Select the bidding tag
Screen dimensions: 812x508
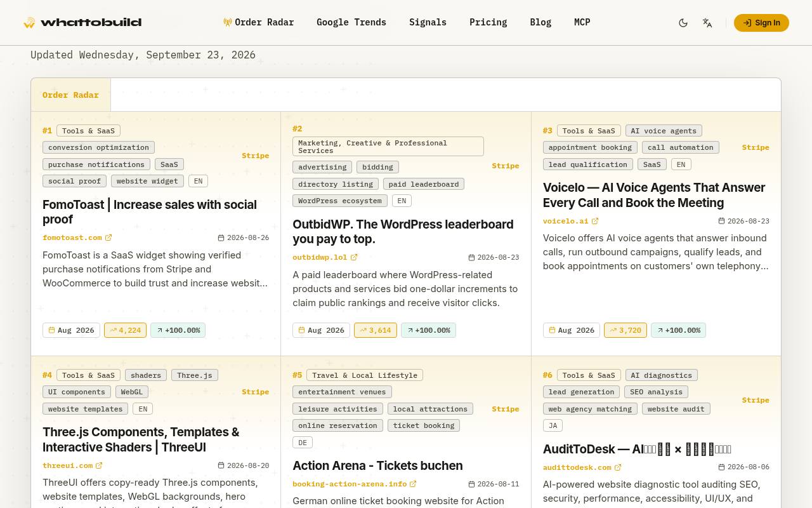click(377, 167)
